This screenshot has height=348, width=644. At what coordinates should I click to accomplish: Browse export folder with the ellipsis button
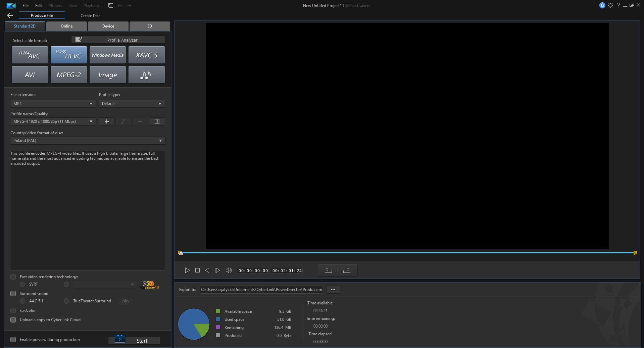point(333,290)
